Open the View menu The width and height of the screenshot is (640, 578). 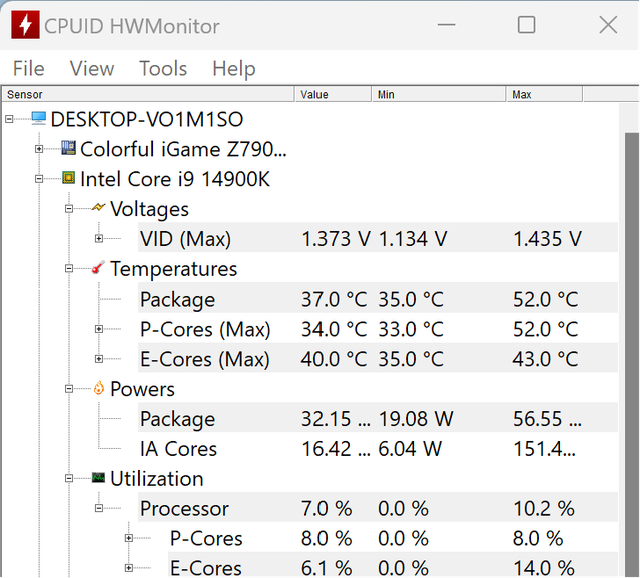(92, 68)
